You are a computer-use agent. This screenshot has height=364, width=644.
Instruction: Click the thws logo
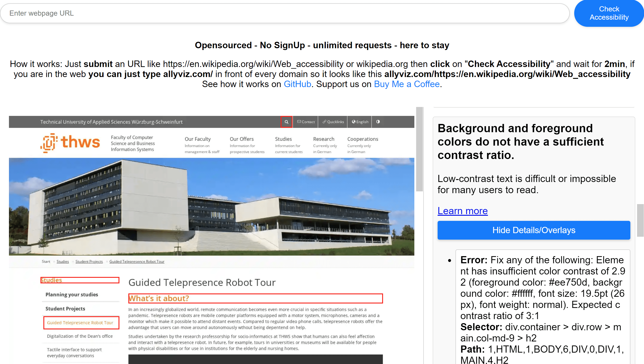(70, 143)
